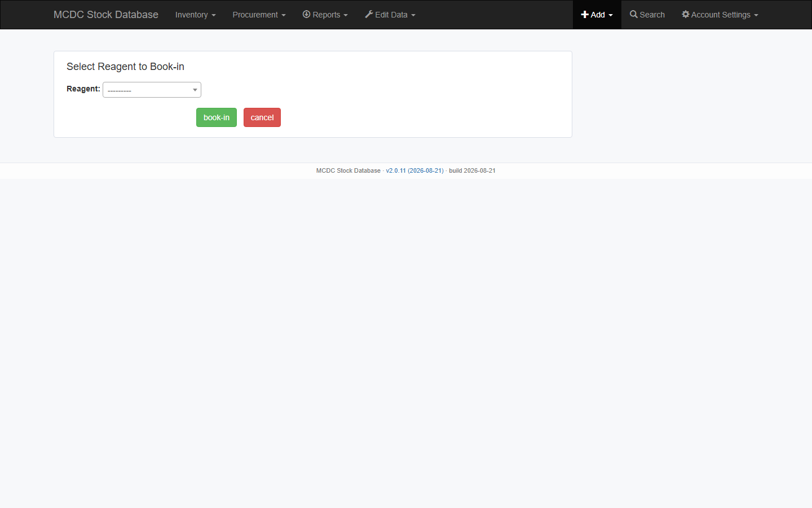Screen dimensions: 812x508
Task: Open the Add menu
Action: (x=597, y=15)
